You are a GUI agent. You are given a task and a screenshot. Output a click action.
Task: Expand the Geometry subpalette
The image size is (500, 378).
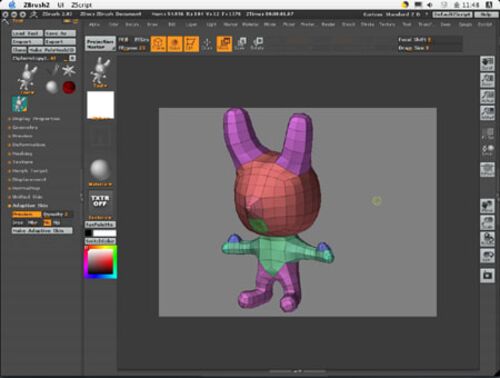click(25, 127)
